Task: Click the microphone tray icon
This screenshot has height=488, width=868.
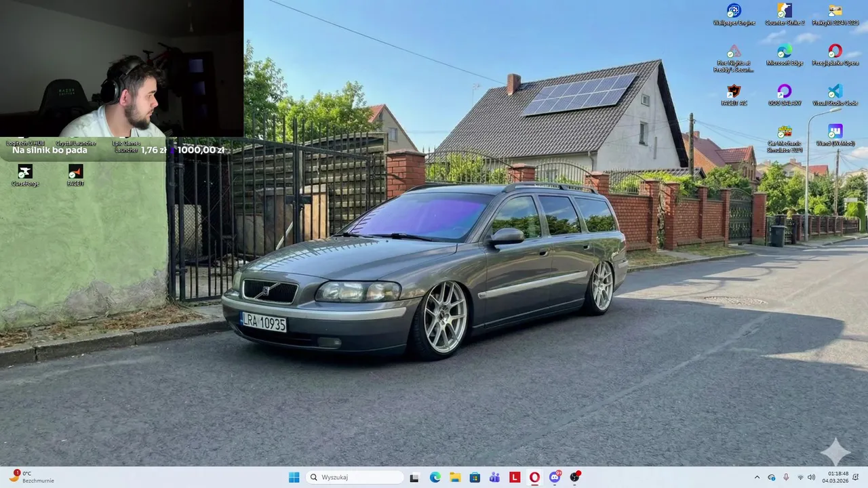Action: coord(786,477)
